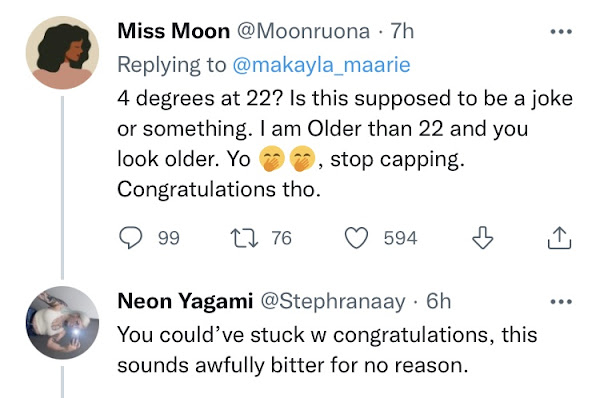
Task: Click the @Stephranaay handle
Action: [x=333, y=302]
